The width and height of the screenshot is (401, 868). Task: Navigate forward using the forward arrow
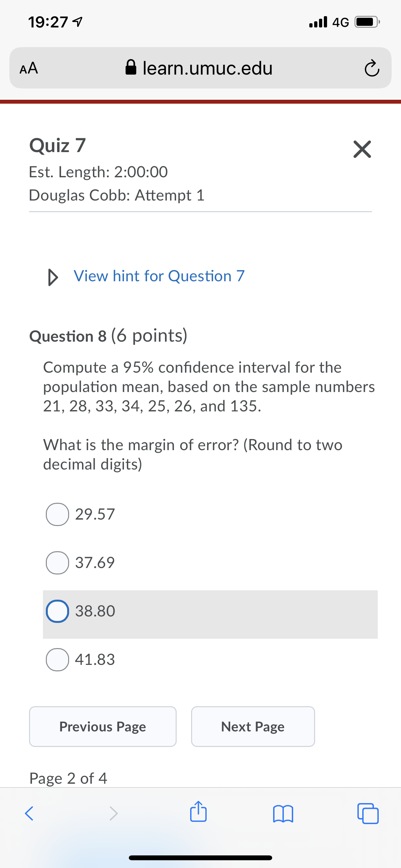(114, 813)
